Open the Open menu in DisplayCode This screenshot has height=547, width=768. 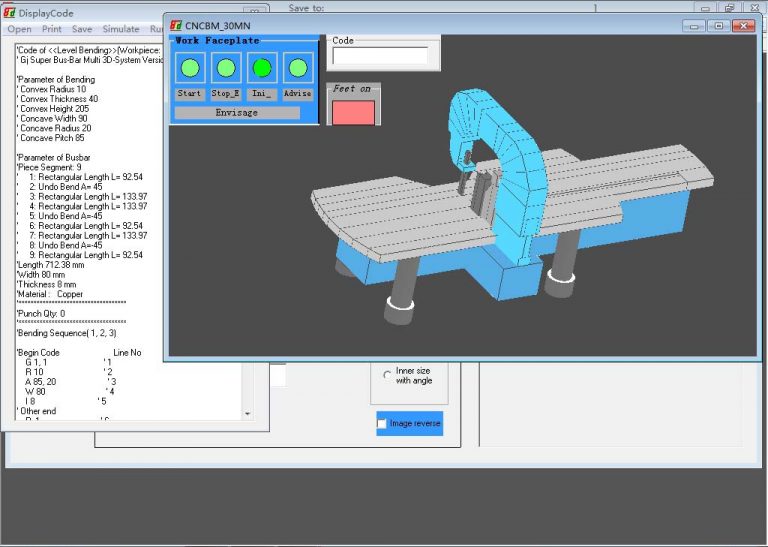[x=19, y=29]
